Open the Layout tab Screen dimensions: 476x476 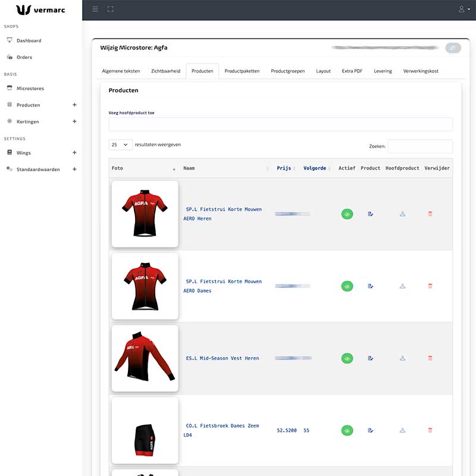pyautogui.click(x=323, y=71)
